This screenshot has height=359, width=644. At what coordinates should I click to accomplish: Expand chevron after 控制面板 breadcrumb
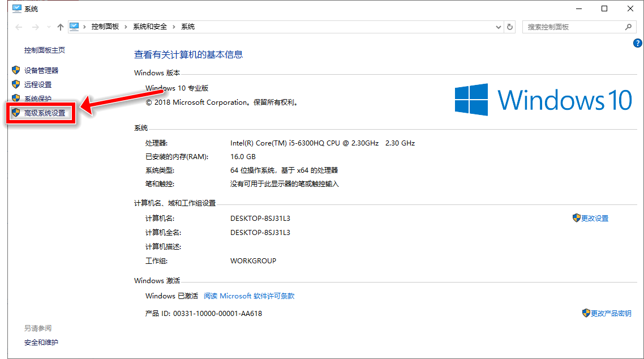(126, 27)
